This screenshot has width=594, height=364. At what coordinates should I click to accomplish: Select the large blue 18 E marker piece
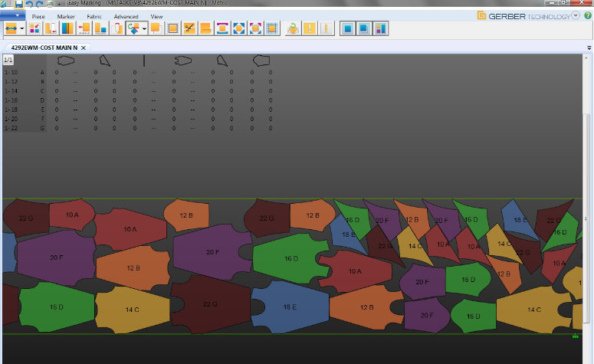(x=290, y=307)
